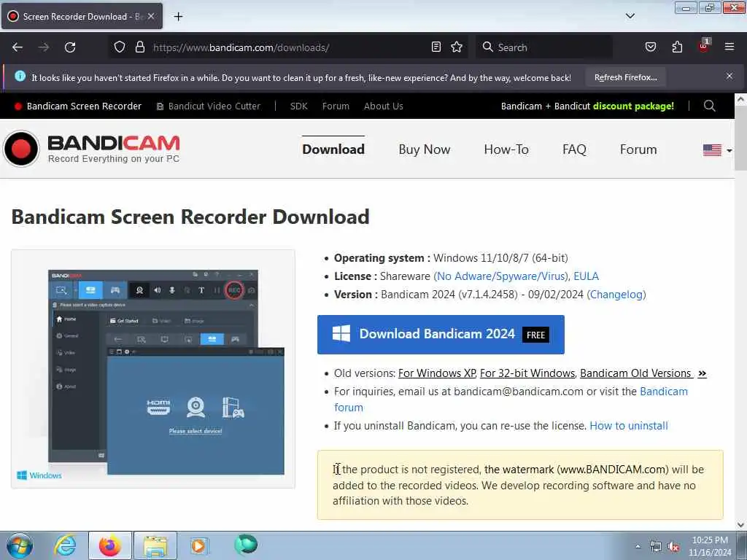
Task: Expand the list all tabs chevron
Action: (x=630, y=16)
